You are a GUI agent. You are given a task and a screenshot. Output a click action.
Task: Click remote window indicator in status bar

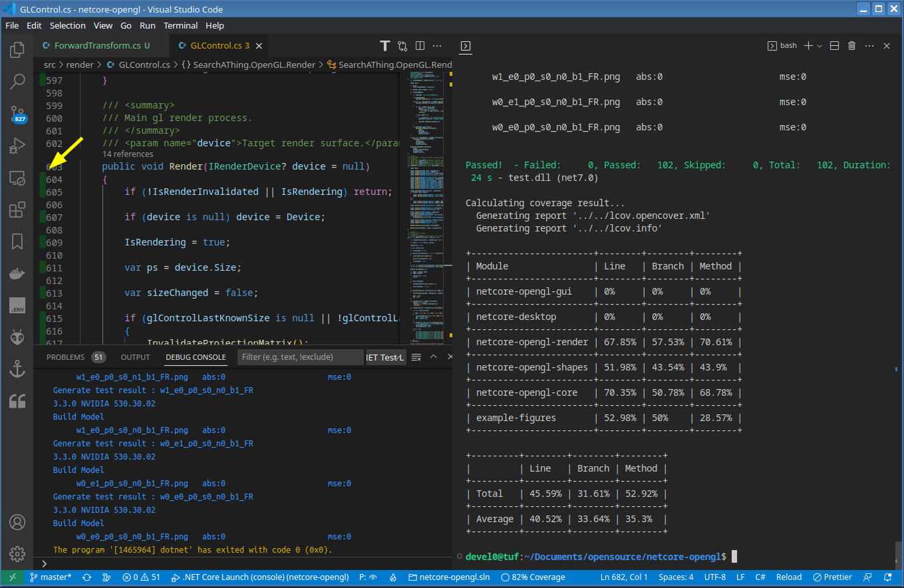click(11, 577)
